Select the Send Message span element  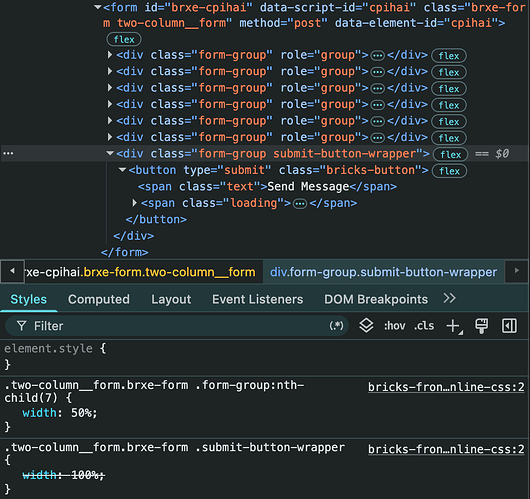coord(267,187)
